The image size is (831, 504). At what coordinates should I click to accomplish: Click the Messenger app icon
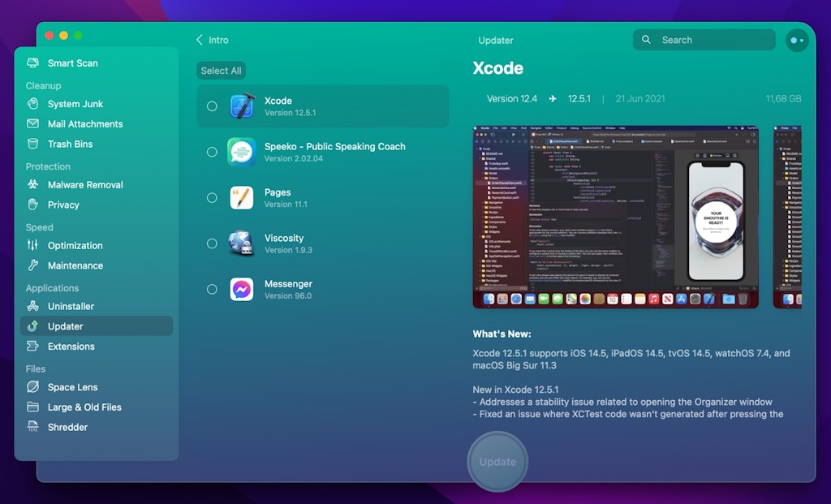(242, 290)
